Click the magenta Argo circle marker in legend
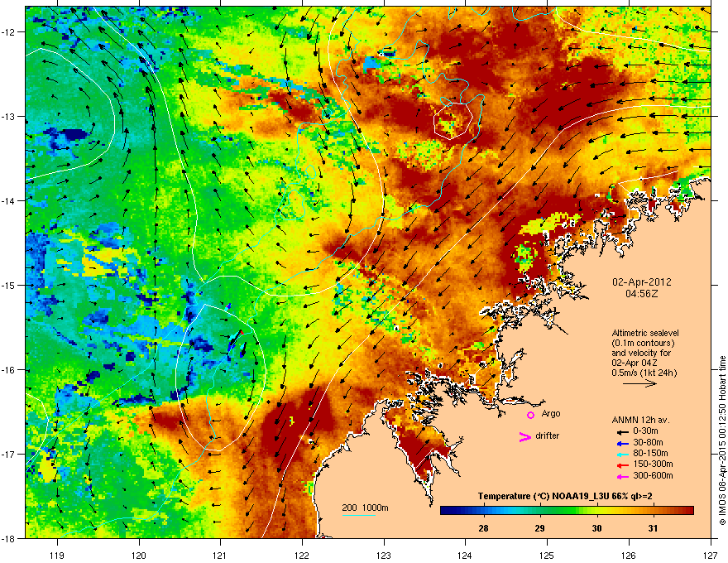The image size is (728, 563). tap(530, 415)
